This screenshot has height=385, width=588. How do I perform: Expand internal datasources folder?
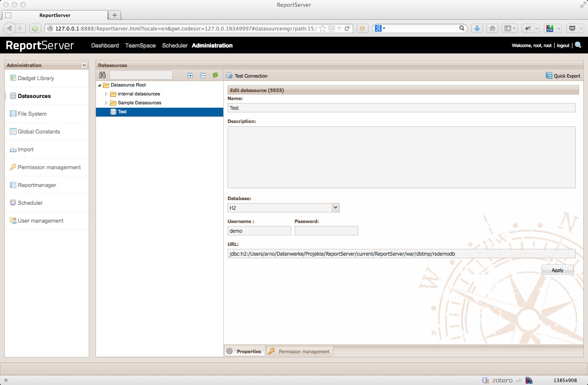(106, 94)
